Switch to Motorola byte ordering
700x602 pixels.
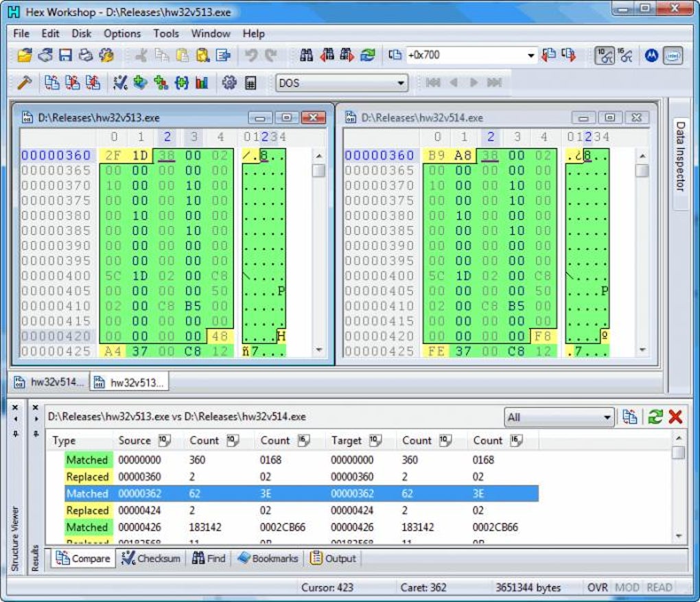(651, 56)
